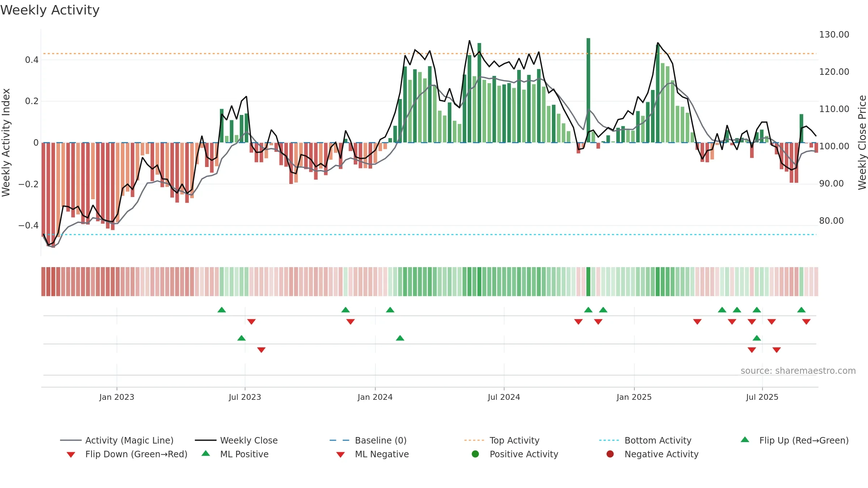Click the Flip Up (Red→Green) legend triangle
Viewport: 868px width, 488px height.
pyautogui.click(x=745, y=440)
